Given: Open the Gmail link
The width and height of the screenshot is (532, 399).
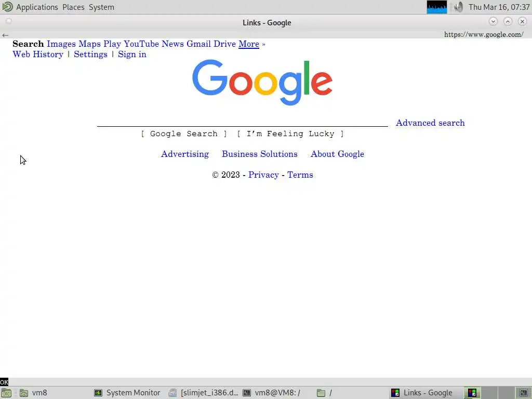Looking at the screenshot, I should tap(198, 44).
